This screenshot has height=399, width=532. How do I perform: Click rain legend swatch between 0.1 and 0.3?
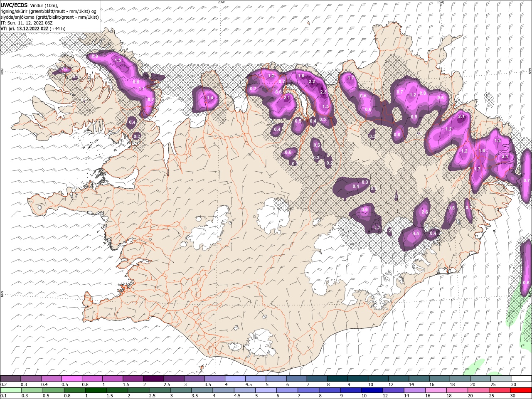pyautogui.click(x=11, y=390)
